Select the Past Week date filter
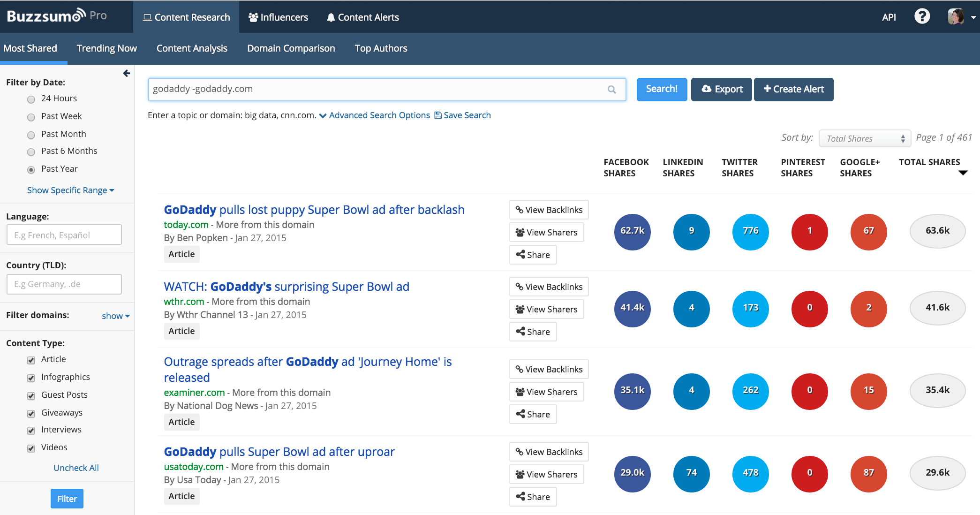The width and height of the screenshot is (980, 515). [x=31, y=117]
